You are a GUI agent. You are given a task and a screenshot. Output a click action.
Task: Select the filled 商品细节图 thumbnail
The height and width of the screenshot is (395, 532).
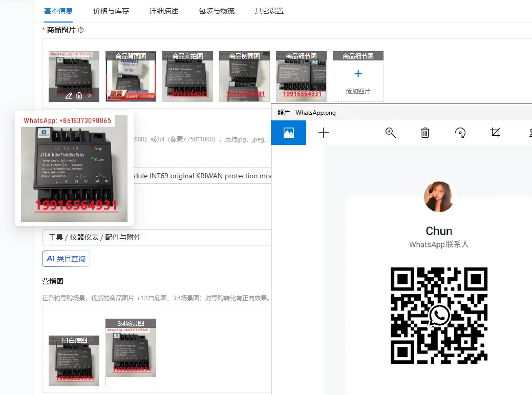[301, 76]
